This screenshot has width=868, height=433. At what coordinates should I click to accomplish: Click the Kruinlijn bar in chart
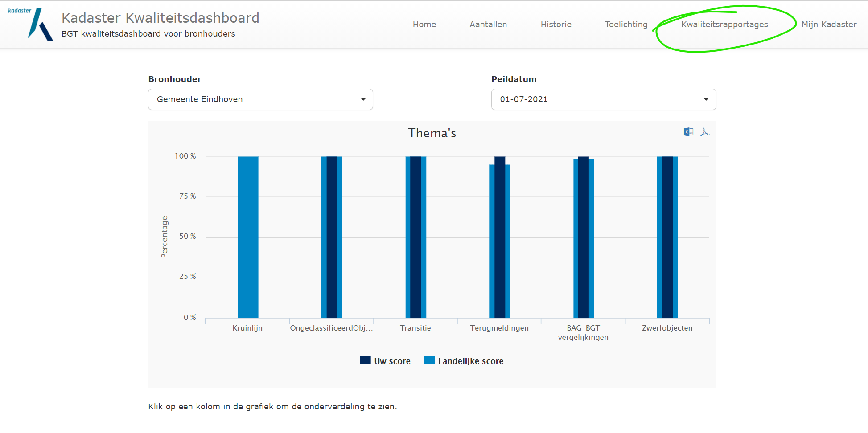tap(248, 237)
